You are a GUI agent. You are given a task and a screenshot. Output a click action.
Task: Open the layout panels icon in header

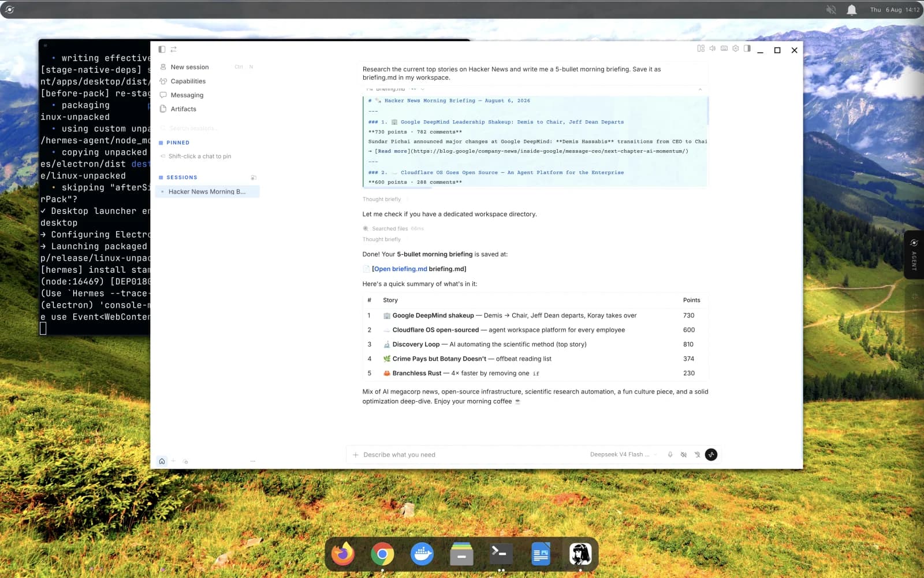coord(701,49)
